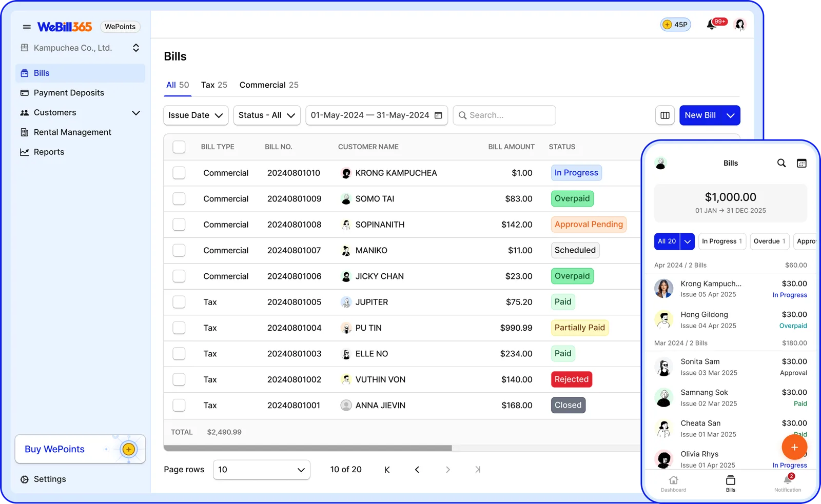Click the Buy WePoints button
The width and height of the screenshot is (821, 504).
pos(80,450)
